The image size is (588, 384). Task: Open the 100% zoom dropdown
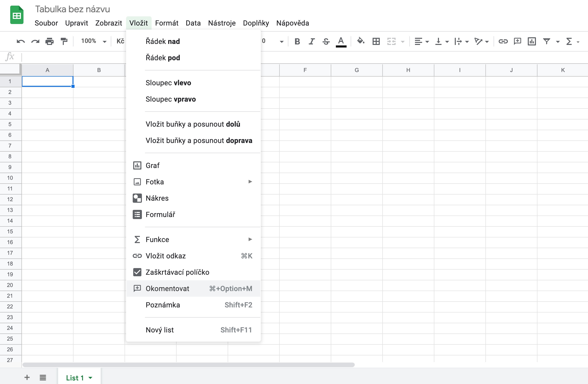[x=93, y=41]
